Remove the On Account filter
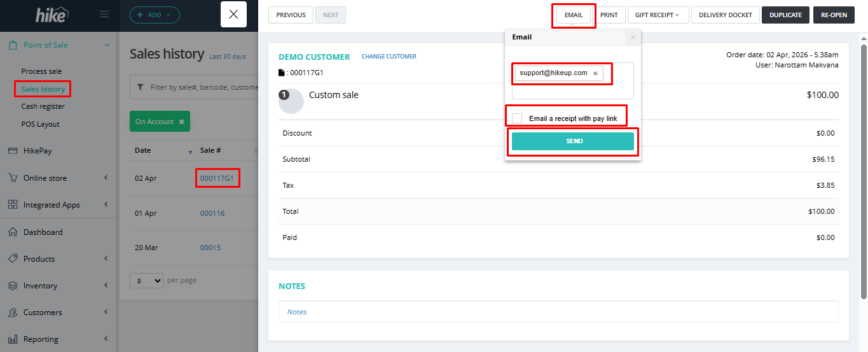 pos(181,122)
